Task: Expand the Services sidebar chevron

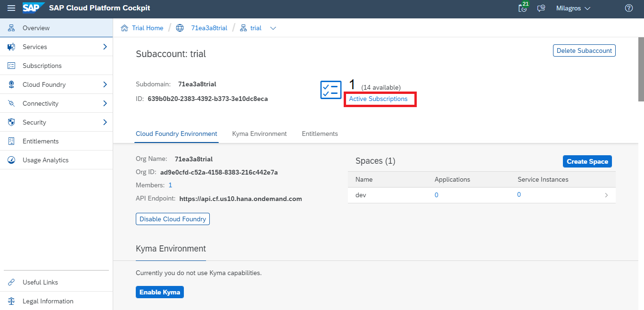Action: (x=105, y=47)
